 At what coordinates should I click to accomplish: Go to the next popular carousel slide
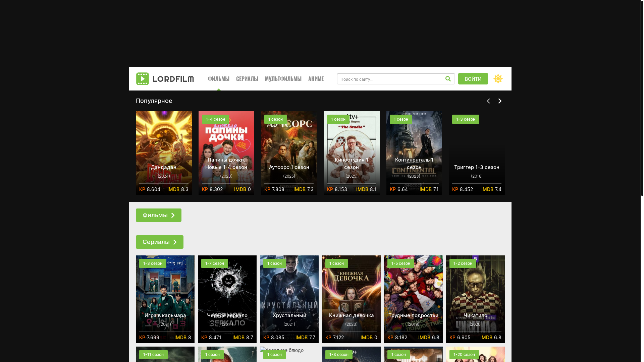(x=500, y=101)
